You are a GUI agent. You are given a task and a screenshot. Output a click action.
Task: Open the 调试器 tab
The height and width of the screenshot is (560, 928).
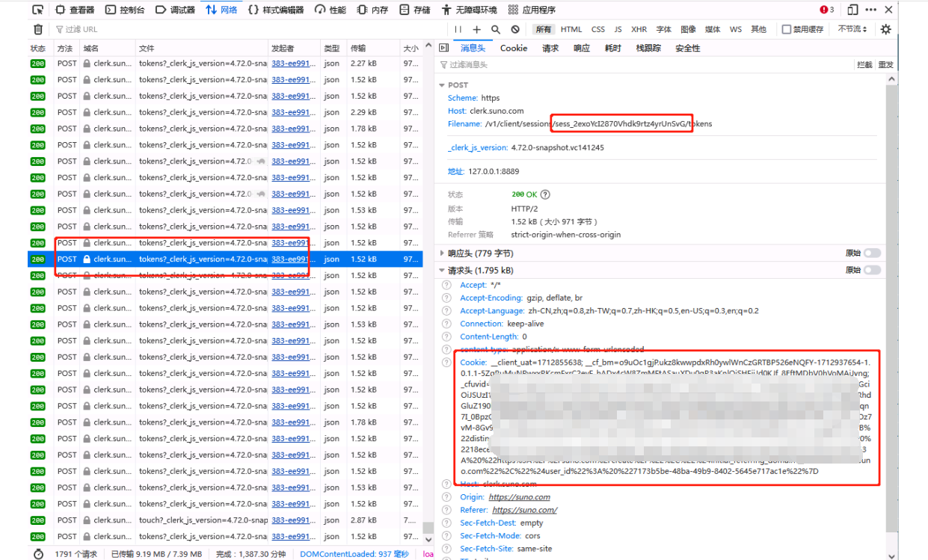pyautogui.click(x=176, y=10)
